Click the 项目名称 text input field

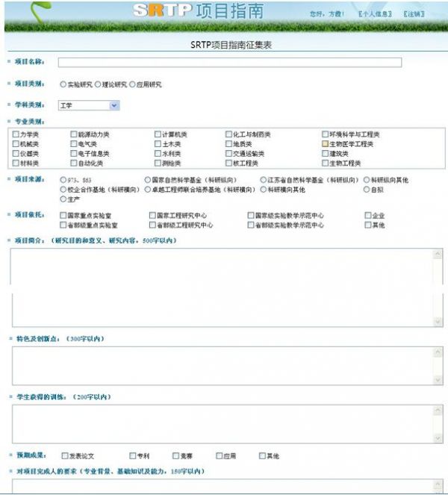tap(229, 63)
